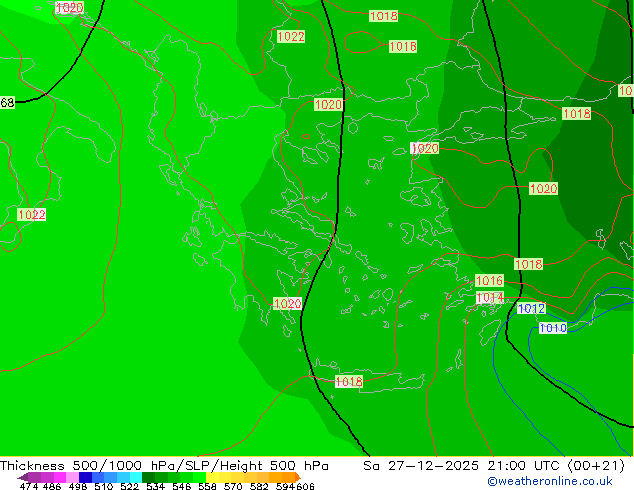Click the 68 height contour label

[x=7, y=102]
